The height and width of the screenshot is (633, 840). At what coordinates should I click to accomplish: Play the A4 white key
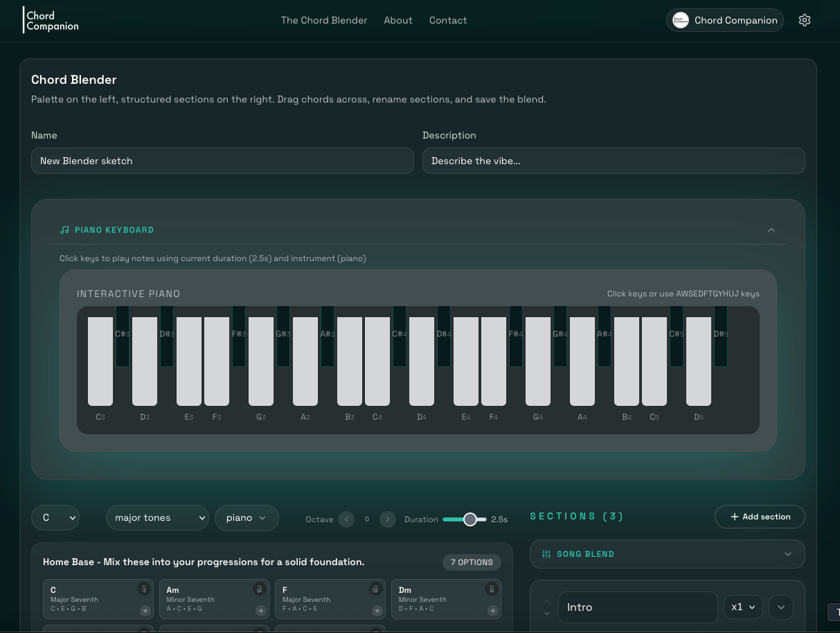(582, 362)
